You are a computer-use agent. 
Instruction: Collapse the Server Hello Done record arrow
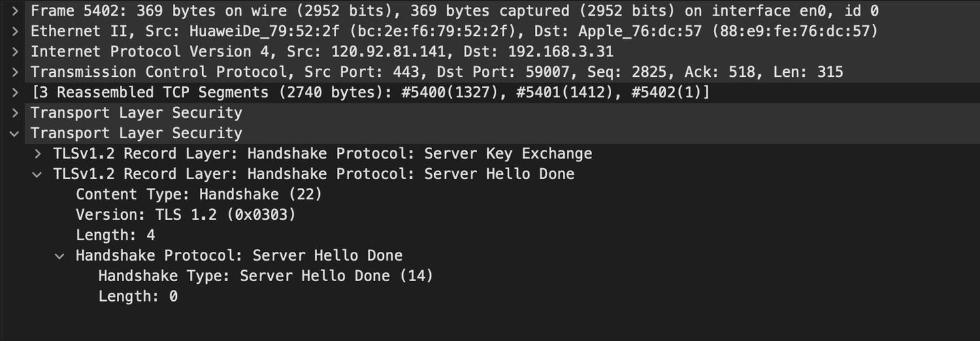tap(38, 174)
